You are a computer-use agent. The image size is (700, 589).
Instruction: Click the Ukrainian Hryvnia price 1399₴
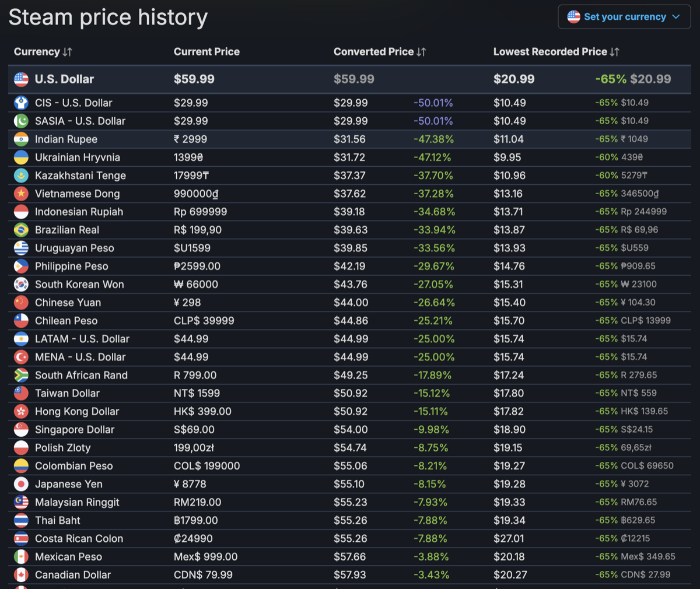188,157
